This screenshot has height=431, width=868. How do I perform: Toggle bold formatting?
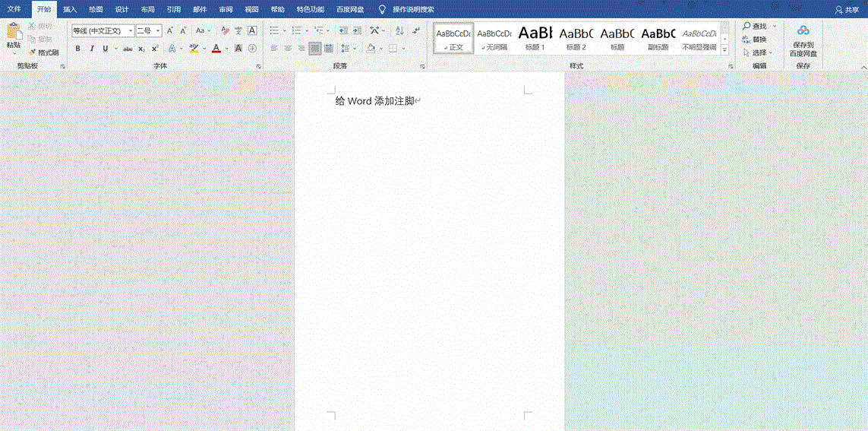(77, 49)
